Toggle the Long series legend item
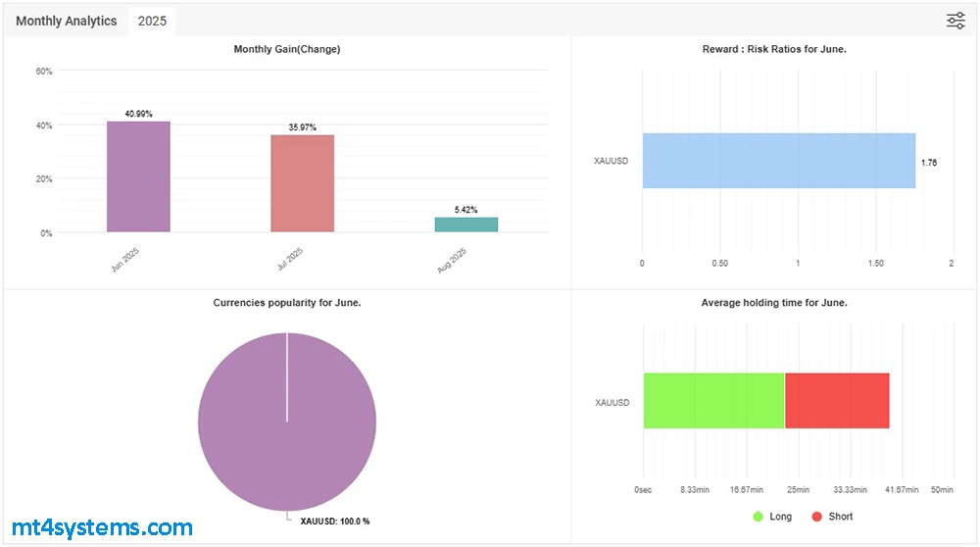This screenshot has width=980, height=547. click(772, 517)
